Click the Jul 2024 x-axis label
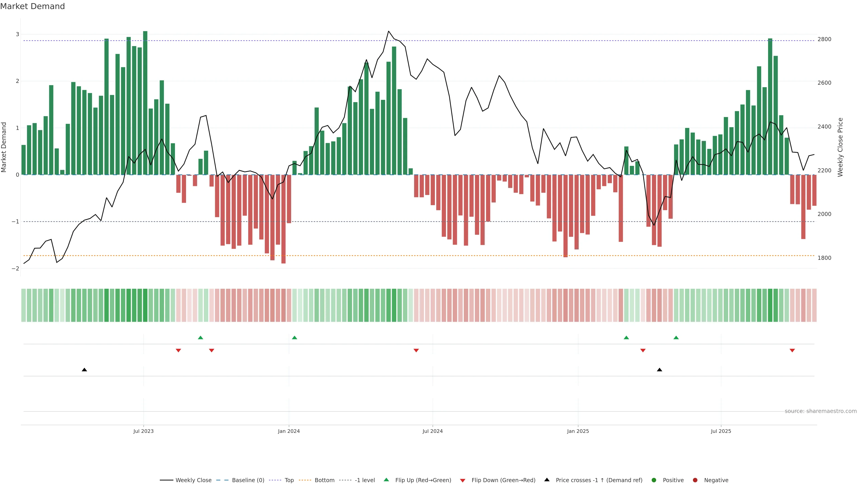The height and width of the screenshot is (488, 868). (433, 431)
